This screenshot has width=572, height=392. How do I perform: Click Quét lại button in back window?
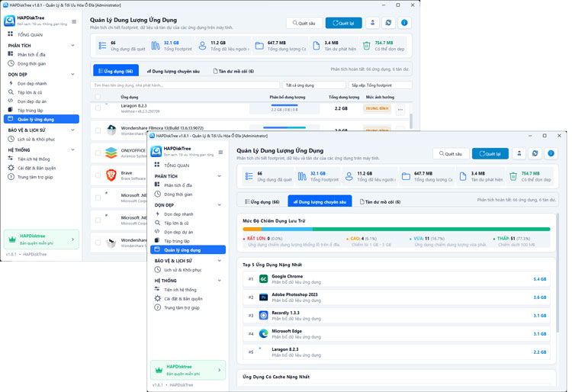click(344, 23)
